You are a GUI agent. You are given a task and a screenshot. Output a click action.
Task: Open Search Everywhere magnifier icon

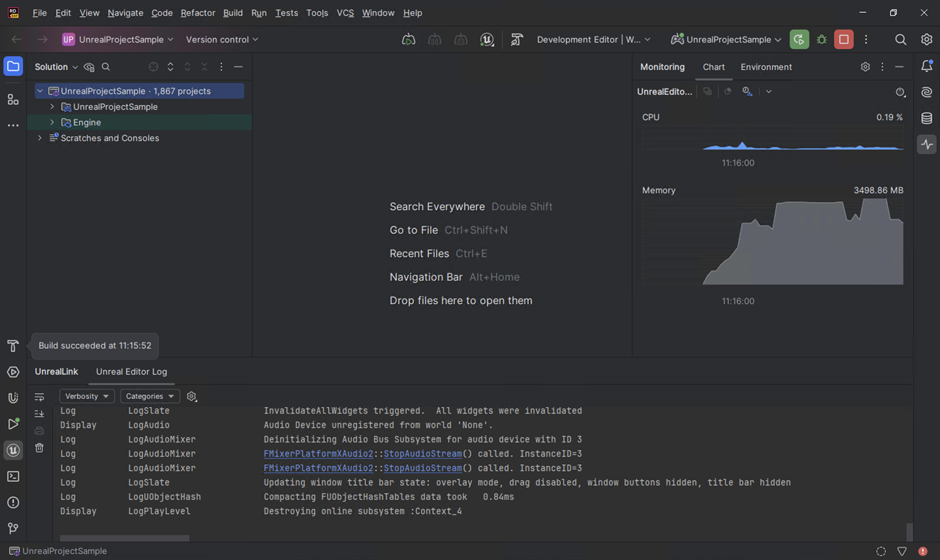coord(901,40)
